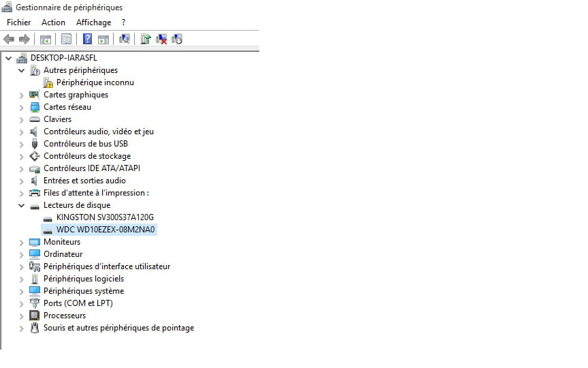The image size is (588, 368).
Task: Click the Files d'attente printer icon
Action: point(35,193)
